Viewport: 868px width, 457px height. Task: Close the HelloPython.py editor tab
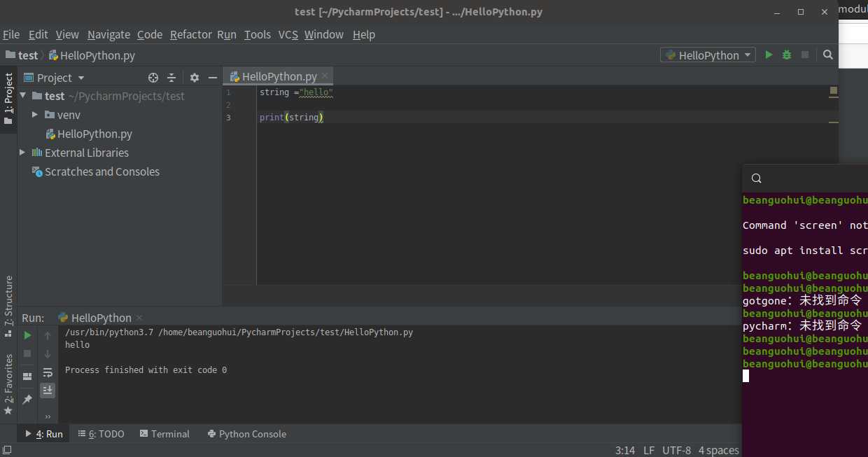click(x=325, y=76)
